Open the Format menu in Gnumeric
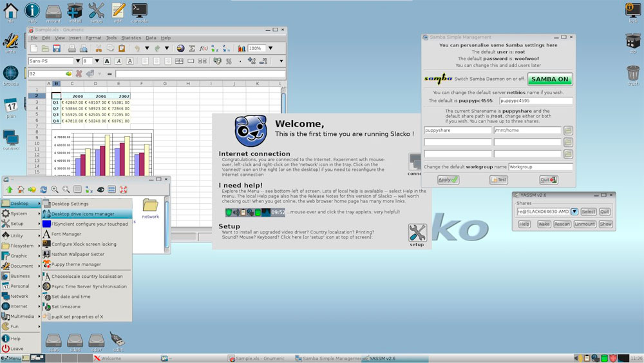 (x=93, y=38)
